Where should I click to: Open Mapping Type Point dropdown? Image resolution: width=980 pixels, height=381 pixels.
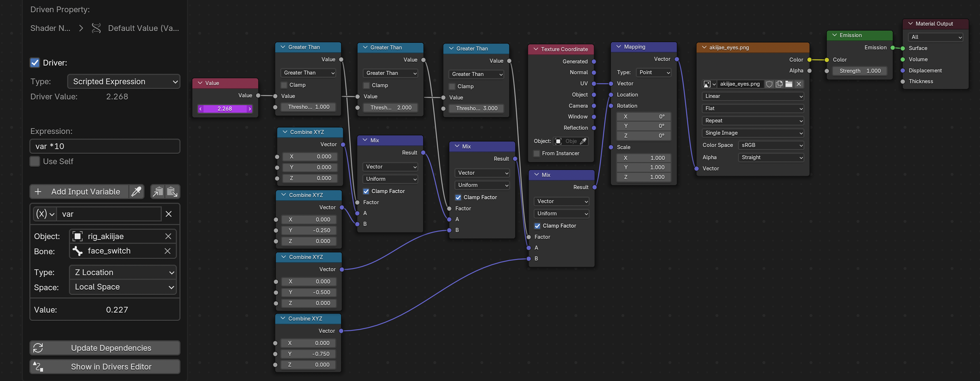[x=654, y=72]
